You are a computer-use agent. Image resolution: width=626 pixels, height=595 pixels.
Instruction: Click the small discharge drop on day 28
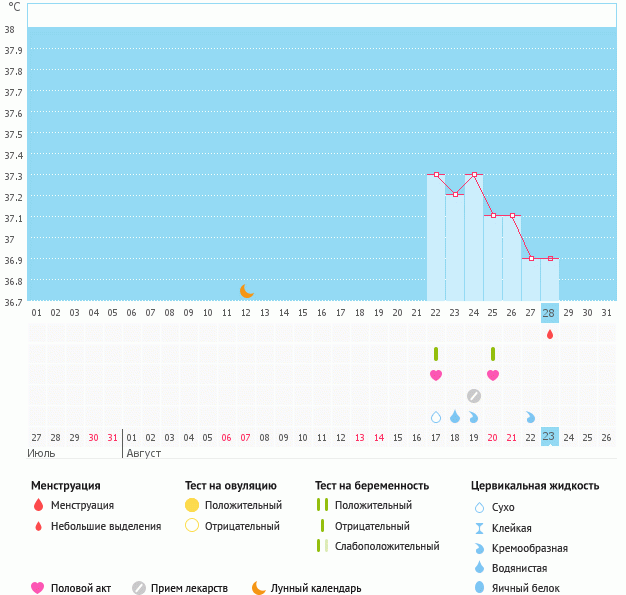point(549,334)
